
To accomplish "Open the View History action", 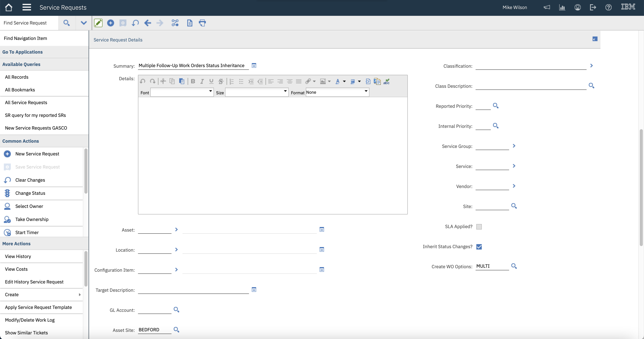I will pyautogui.click(x=18, y=256).
